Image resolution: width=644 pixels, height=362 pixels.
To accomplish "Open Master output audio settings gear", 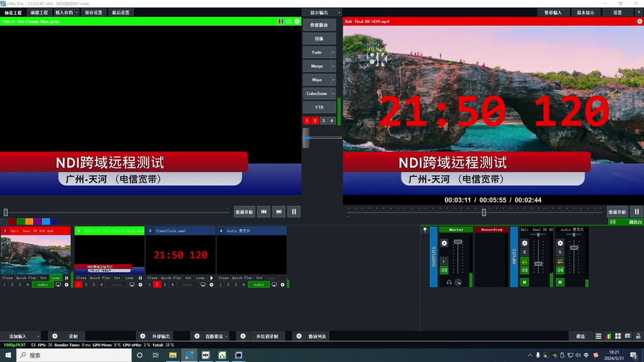I will 444,243.
